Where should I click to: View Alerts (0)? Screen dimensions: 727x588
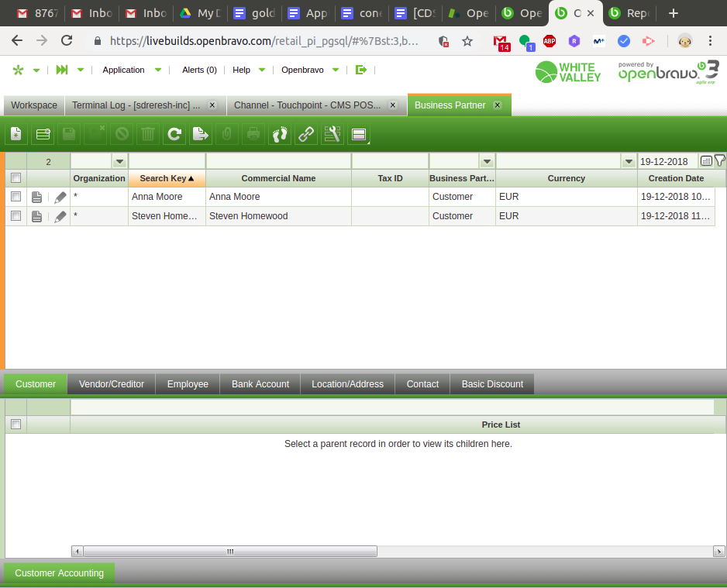[199, 70]
